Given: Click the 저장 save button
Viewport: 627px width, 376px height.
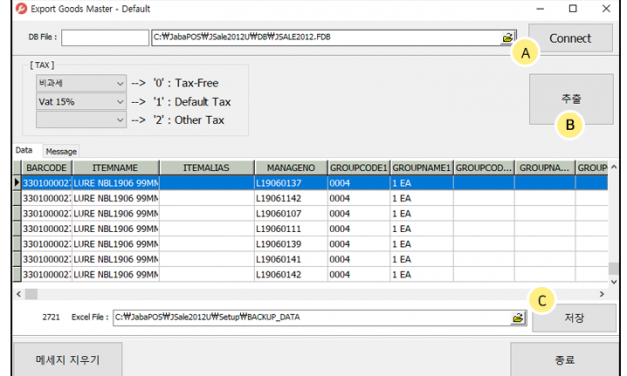Looking at the screenshot, I should click(x=574, y=318).
